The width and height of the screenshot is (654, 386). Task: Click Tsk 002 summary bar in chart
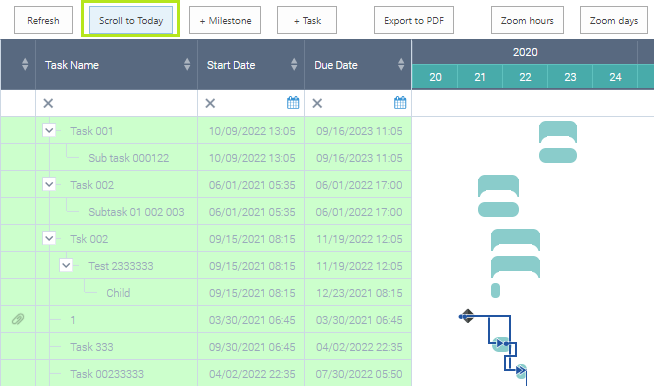click(x=515, y=240)
